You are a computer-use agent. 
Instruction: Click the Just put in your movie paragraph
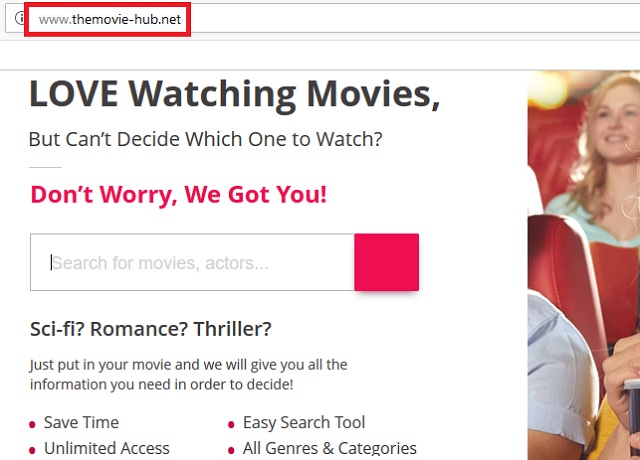pyautogui.click(x=189, y=374)
